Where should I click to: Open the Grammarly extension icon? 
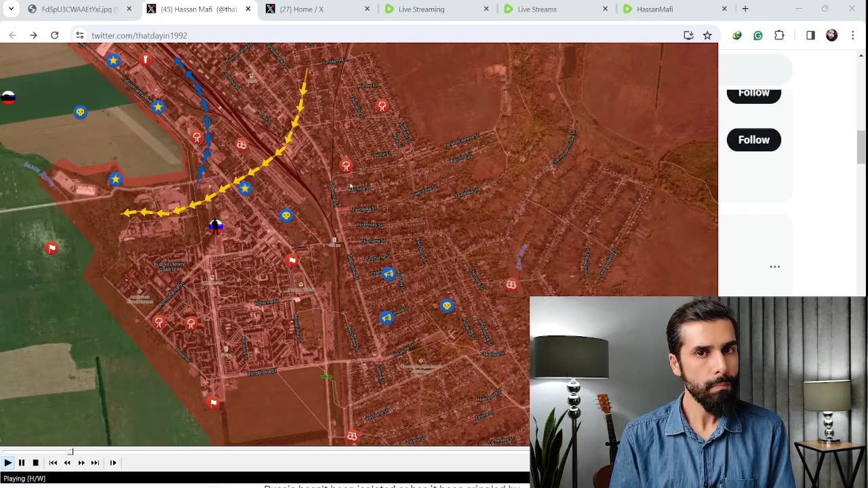tap(758, 35)
